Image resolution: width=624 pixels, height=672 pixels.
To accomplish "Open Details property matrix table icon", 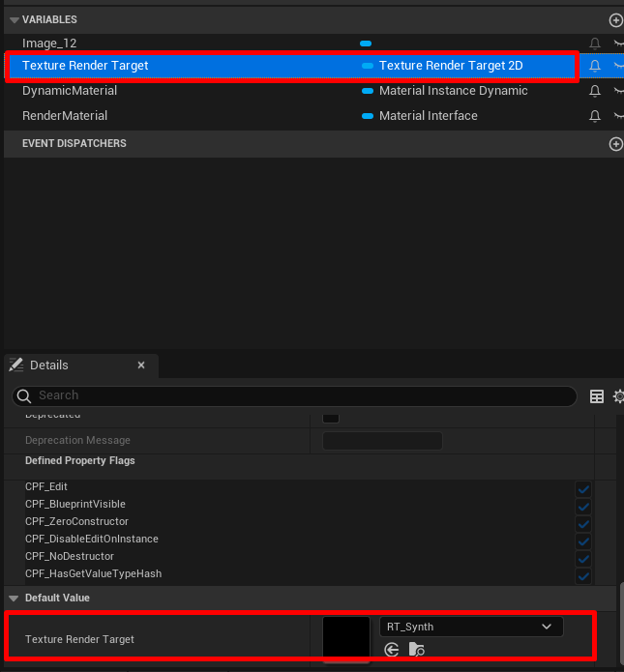I will [597, 396].
